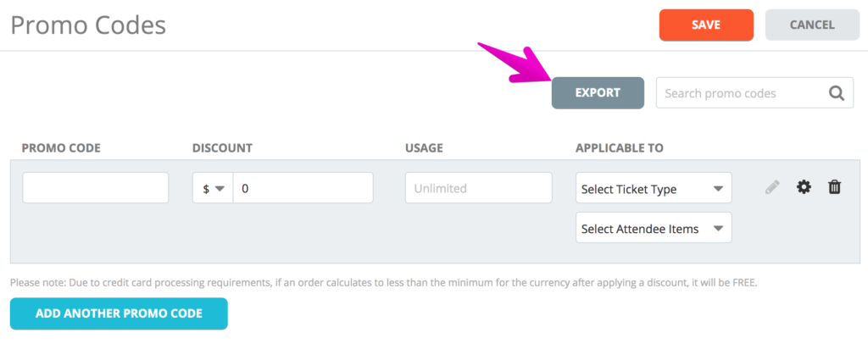Click the pencil edit icon

[772, 187]
